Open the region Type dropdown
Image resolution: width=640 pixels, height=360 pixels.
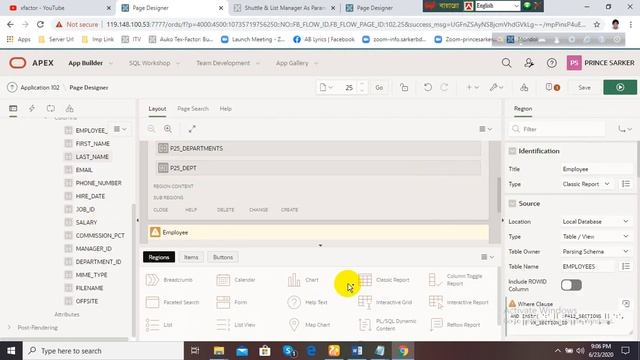(x=586, y=184)
